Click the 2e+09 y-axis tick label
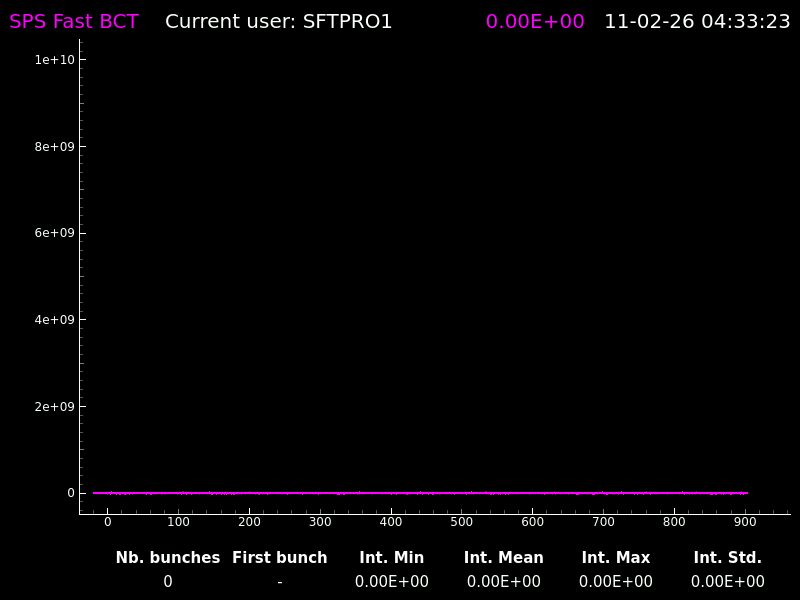This screenshot has height=600, width=800. (x=48, y=407)
